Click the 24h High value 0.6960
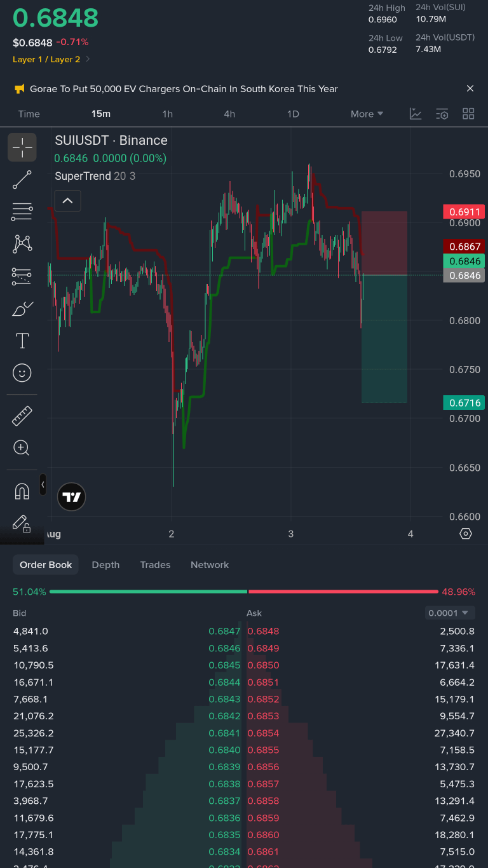This screenshot has width=488, height=868. coord(383,20)
